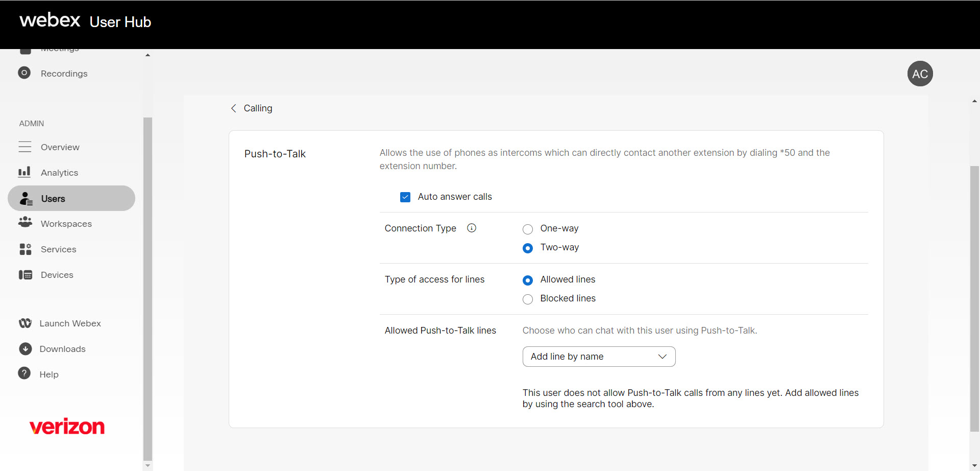Open Help link
Screen dimensions: 980x471
click(49, 374)
